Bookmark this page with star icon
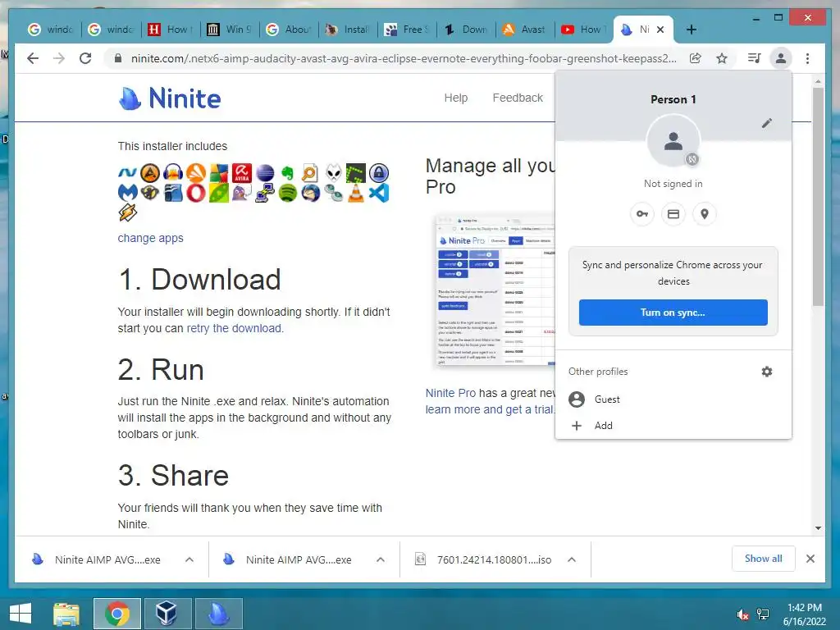840x630 pixels. coord(722,58)
